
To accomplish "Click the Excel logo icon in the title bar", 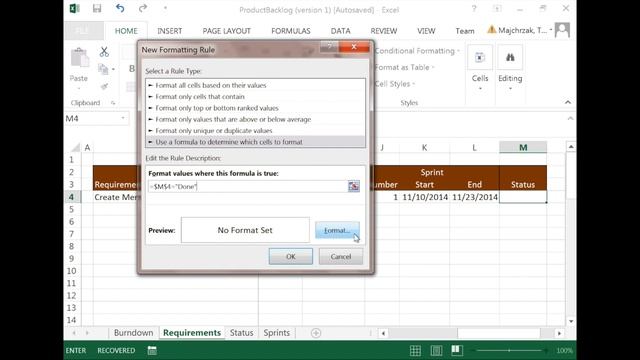I will (74, 9).
